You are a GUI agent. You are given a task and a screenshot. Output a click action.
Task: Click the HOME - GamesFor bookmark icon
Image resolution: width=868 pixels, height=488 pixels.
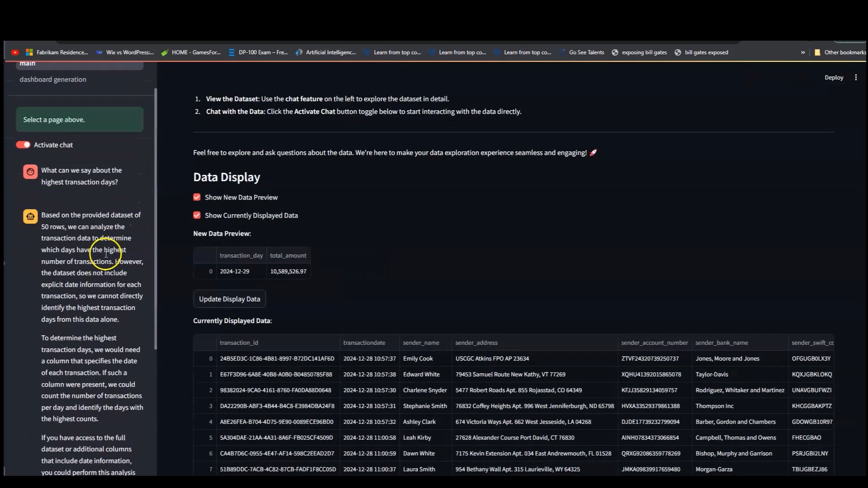(x=165, y=52)
